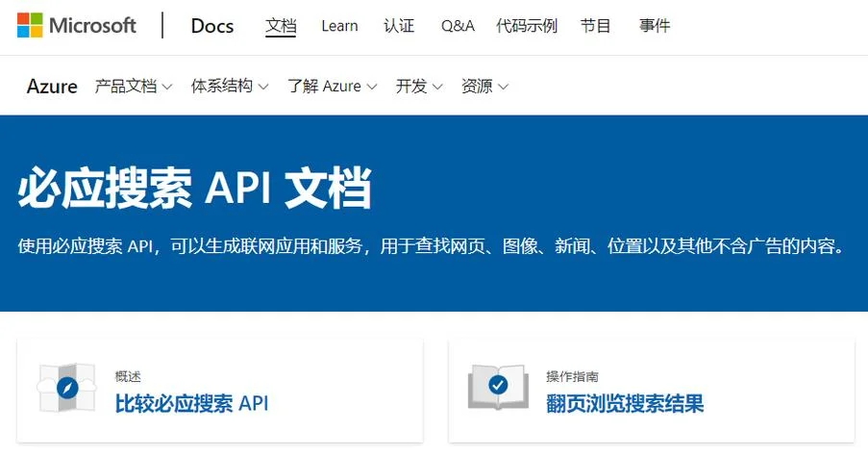Image resolution: width=868 pixels, height=456 pixels.
Task: Go to 认证 in the top navigation
Action: pyautogui.click(x=399, y=25)
